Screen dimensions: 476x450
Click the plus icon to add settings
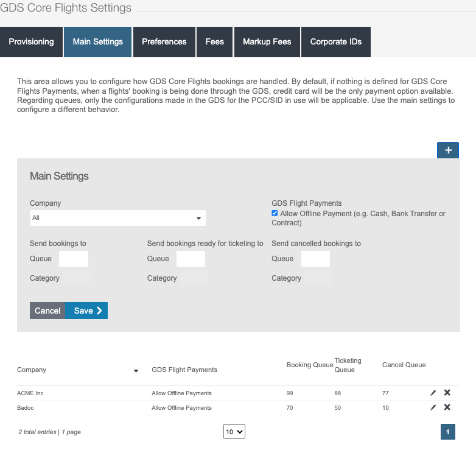[x=448, y=150]
